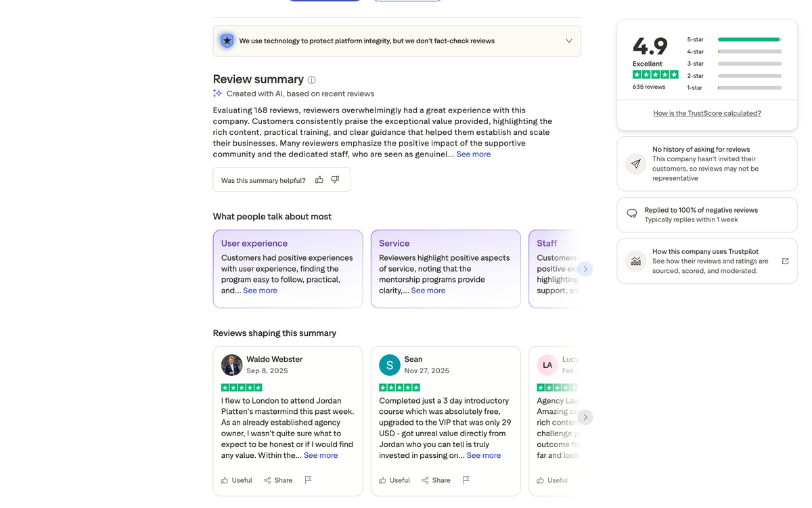This screenshot has height=508, width=812.
Task: Click the 635 reviews text
Action: click(x=649, y=87)
